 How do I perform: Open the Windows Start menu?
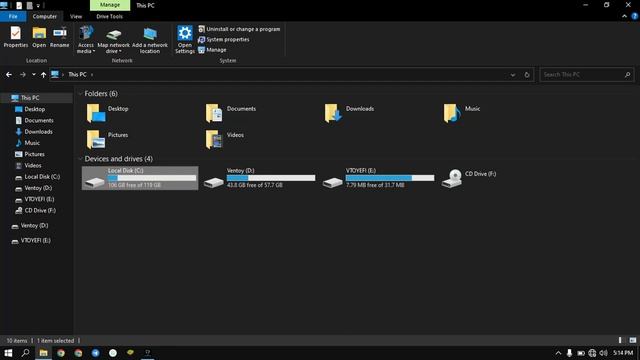point(8,353)
